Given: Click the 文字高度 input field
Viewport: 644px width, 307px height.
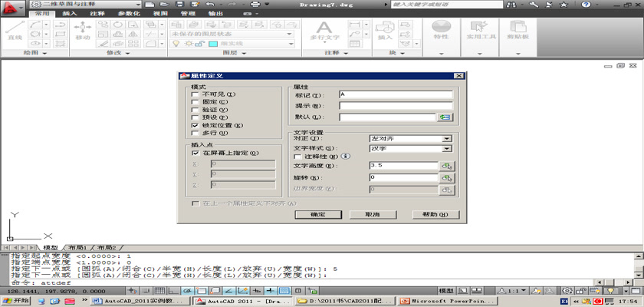Looking at the screenshot, I should (403, 166).
